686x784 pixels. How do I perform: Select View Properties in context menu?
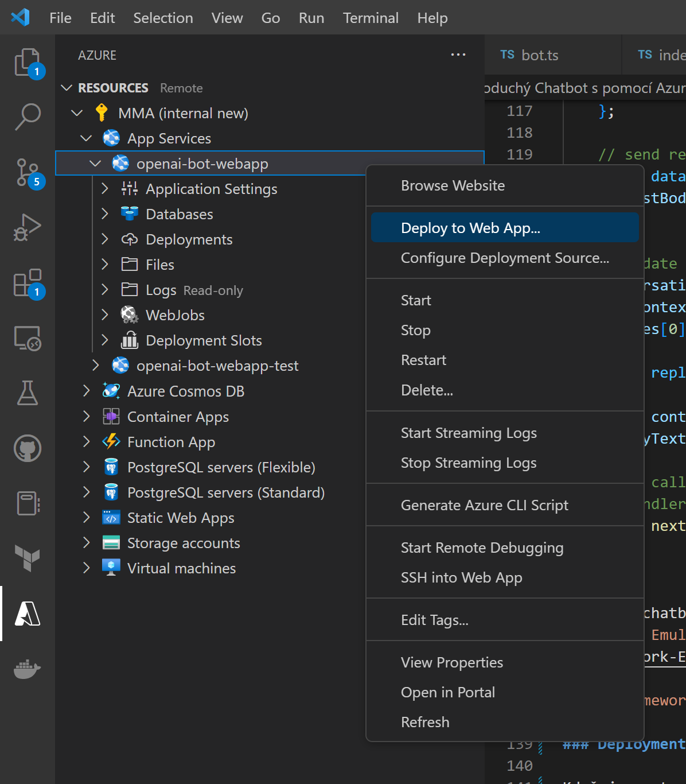point(505,662)
